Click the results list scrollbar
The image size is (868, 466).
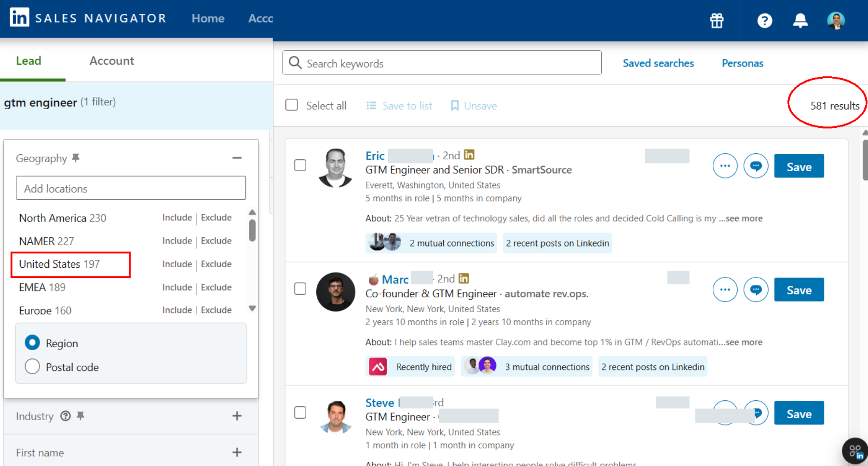pyautogui.click(x=865, y=160)
